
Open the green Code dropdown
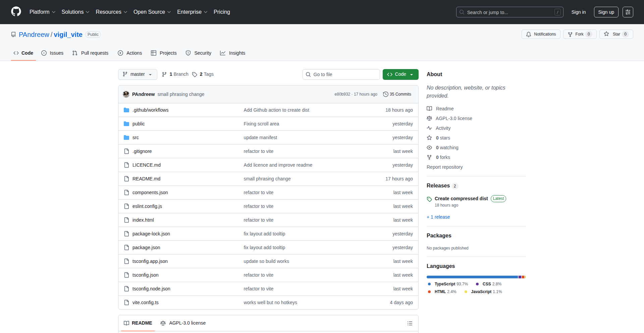click(x=400, y=74)
